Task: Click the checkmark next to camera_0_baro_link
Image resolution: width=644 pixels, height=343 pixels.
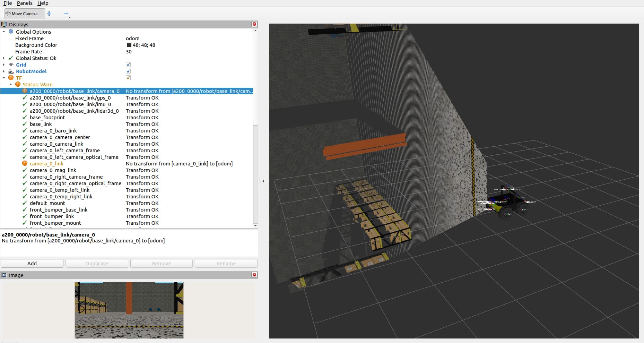Action: (x=25, y=130)
